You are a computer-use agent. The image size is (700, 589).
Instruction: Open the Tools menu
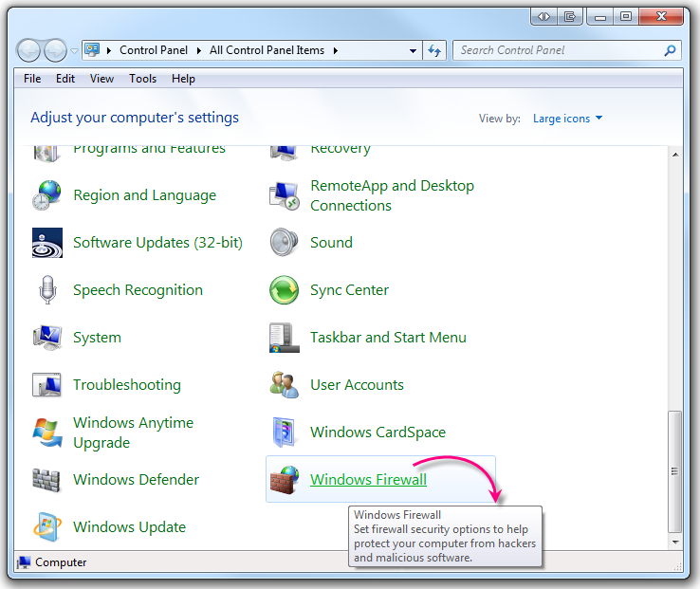click(143, 79)
